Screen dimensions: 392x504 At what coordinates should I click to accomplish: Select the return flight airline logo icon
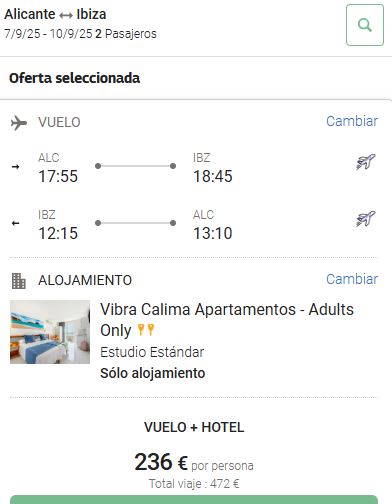(x=366, y=219)
